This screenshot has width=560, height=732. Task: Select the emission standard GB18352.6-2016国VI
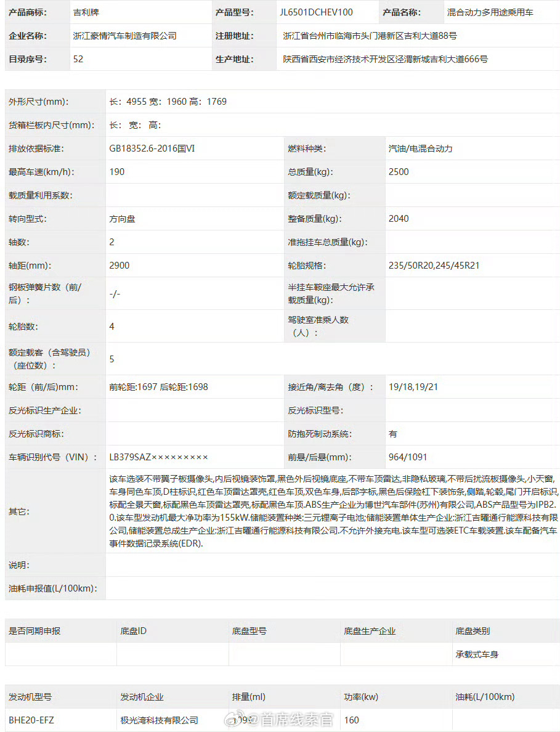tap(152, 148)
